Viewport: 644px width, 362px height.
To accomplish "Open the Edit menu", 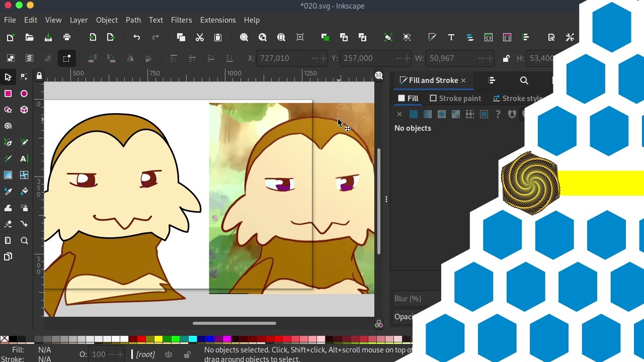I will tap(31, 20).
